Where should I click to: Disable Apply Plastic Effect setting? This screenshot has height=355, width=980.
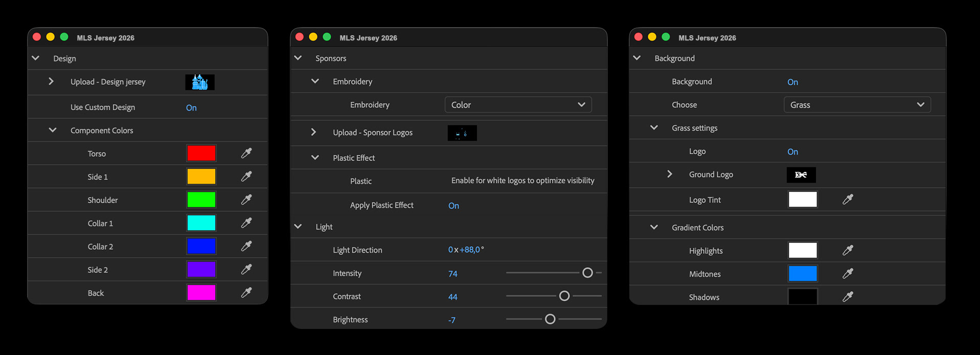[x=453, y=206]
